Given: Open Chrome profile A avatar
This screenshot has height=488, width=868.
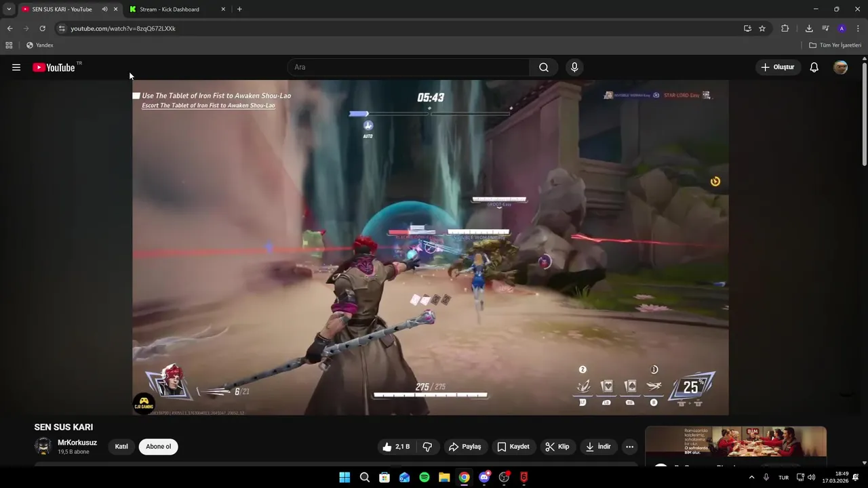Looking at the screenshot, I should 842,28.
